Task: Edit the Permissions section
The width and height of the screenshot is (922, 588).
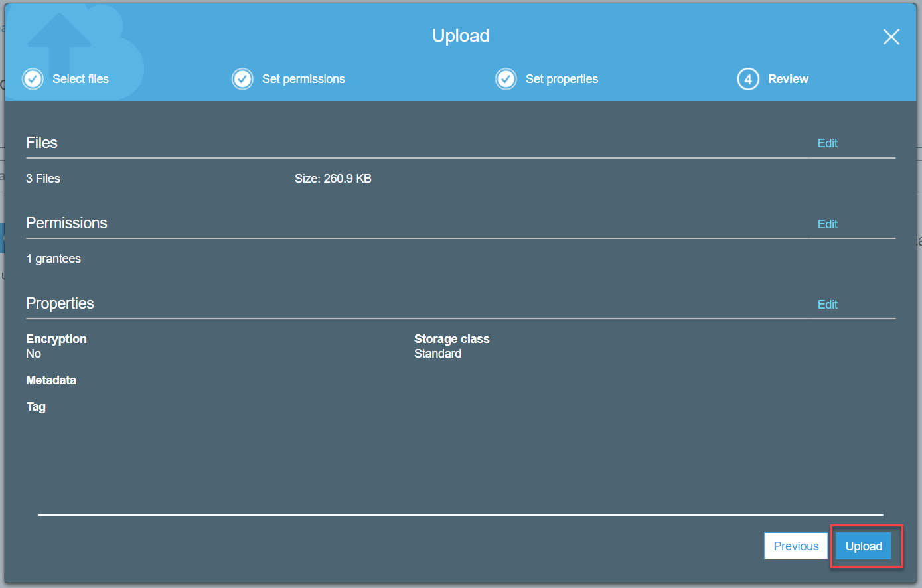Action: pyautogui.click(x=827, y=224)
